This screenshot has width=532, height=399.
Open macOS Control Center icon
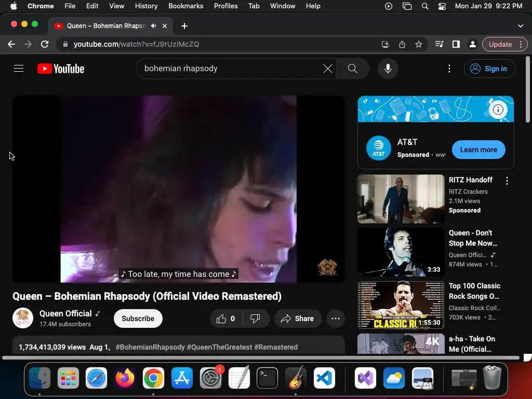[x=442, y=6]
